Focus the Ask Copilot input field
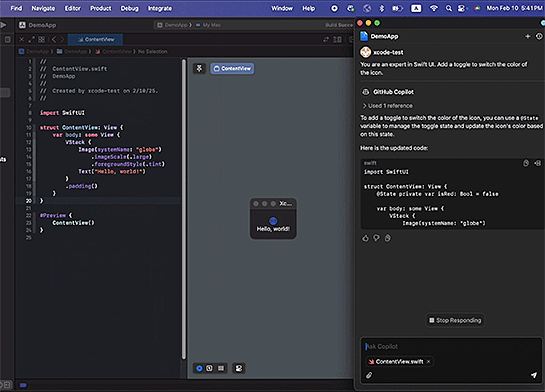 [x=451, y=346]
